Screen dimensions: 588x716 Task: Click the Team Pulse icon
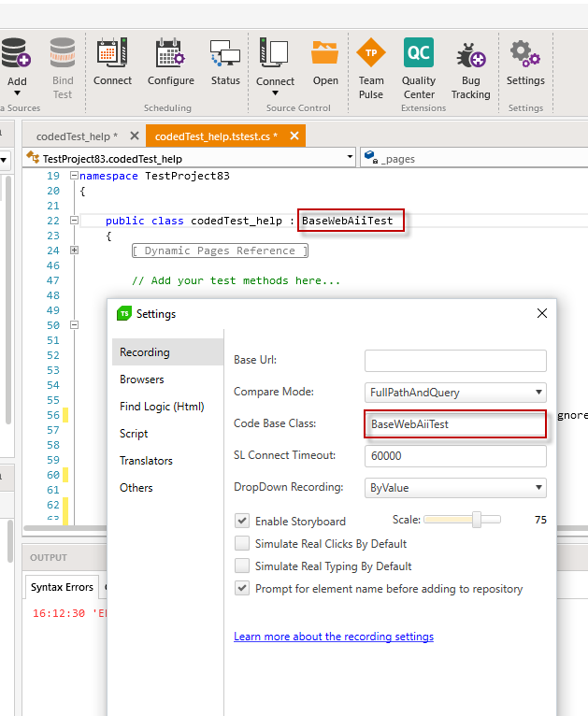point(371,53)
